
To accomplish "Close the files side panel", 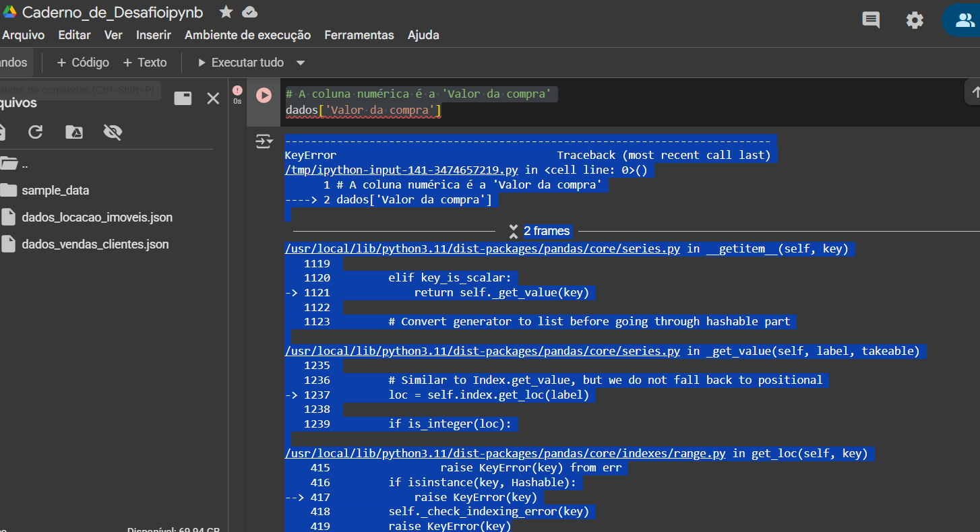I will [213, 98].
